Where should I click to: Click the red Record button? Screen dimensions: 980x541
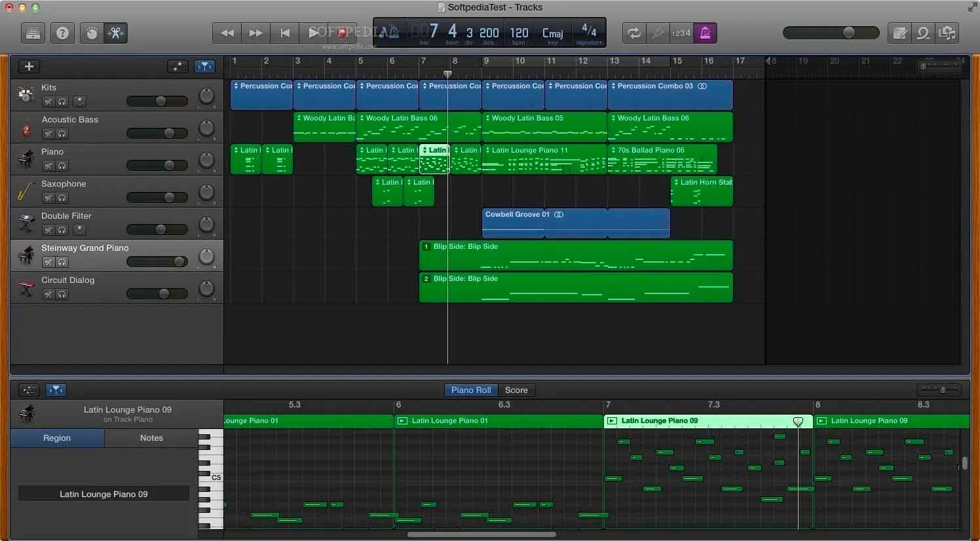[342, 33]
